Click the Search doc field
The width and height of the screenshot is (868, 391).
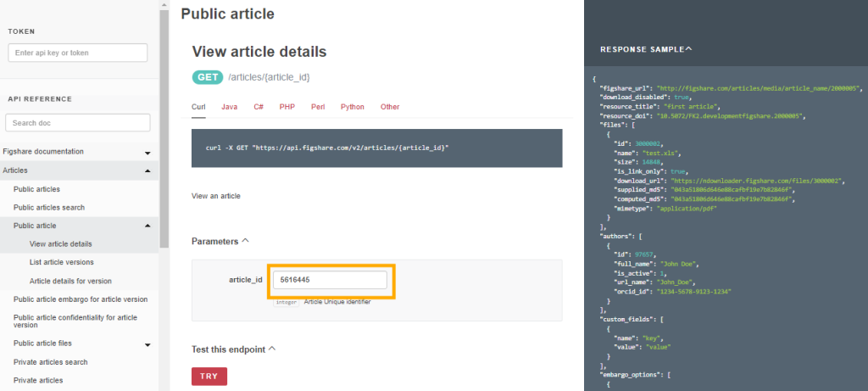(77, 123)
